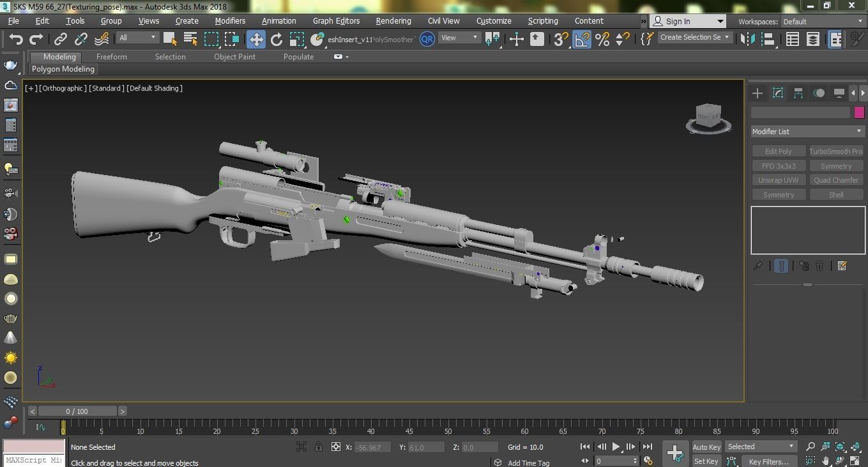Activate the Select and Move tool

255,39
